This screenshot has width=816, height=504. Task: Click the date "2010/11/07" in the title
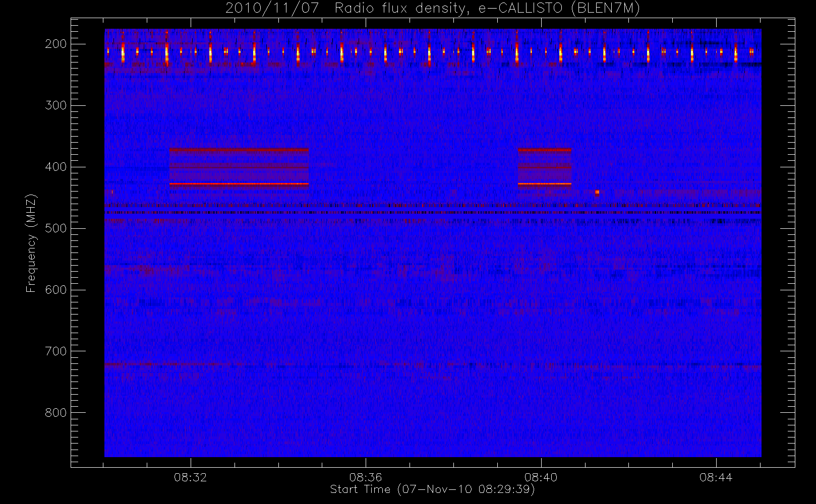(272, 8)
